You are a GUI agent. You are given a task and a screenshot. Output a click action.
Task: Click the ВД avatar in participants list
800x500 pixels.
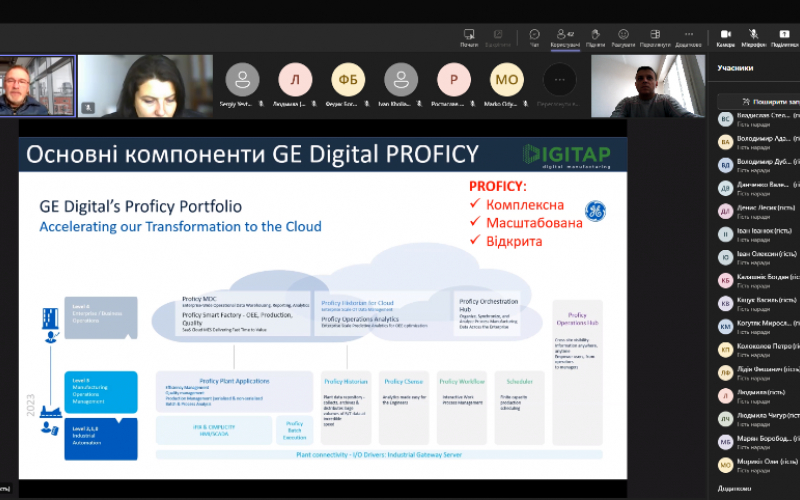point(726,165)
